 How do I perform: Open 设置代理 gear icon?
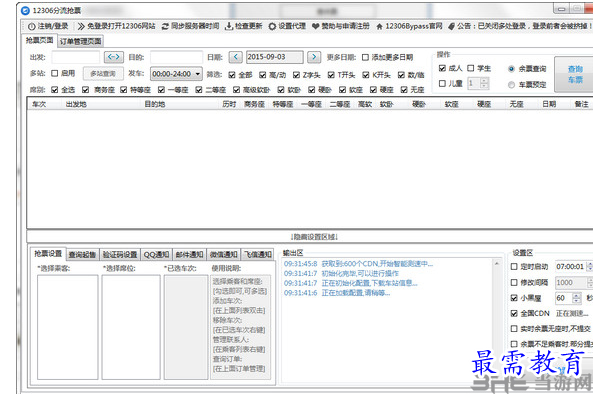272,26
